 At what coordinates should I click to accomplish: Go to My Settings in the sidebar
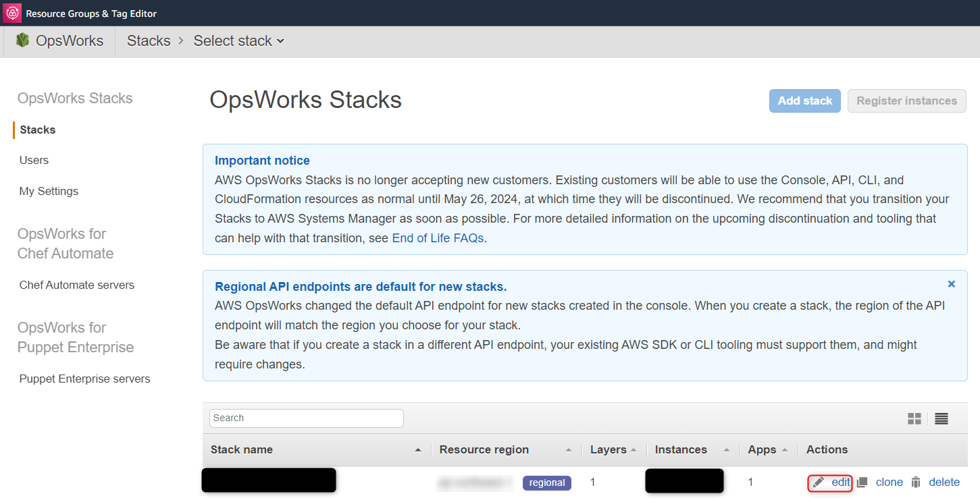tap(48, 191)
